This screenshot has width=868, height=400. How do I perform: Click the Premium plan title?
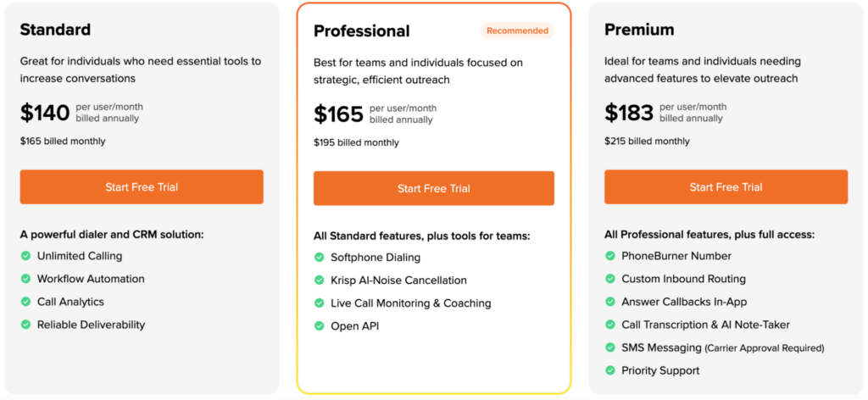click(x=639, y=30)
